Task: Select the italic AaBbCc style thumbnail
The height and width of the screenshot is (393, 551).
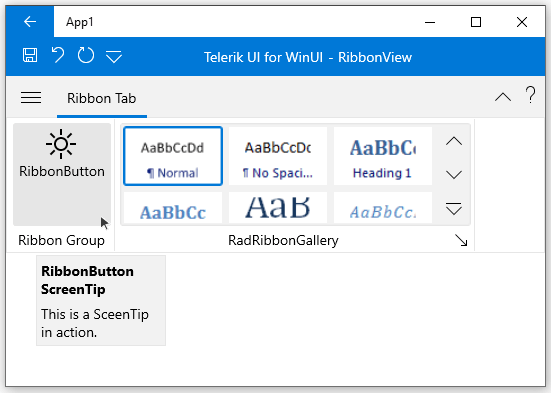Action: (x=383, y=207)
